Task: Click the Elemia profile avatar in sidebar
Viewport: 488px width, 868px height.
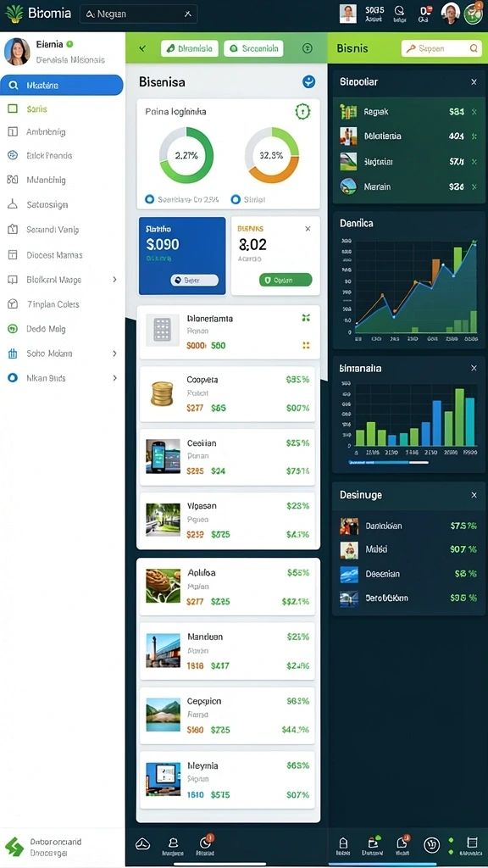Action: coord(17,52)
